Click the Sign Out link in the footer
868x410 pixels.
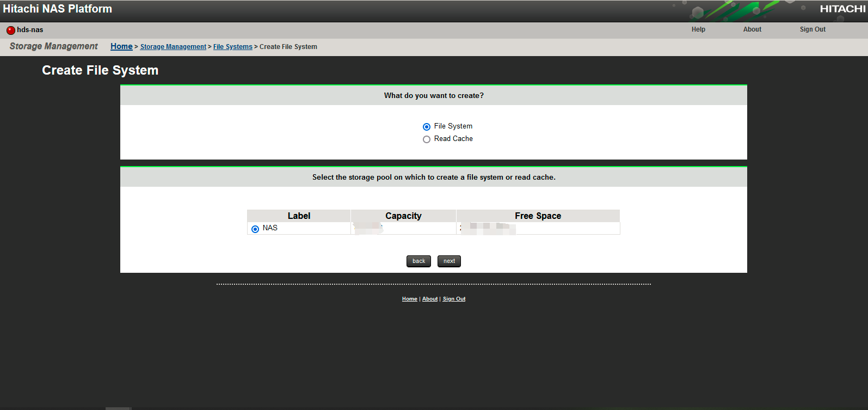454,299
